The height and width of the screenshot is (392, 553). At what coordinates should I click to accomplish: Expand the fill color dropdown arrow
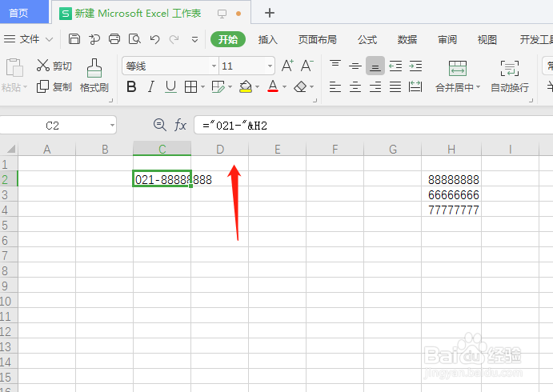(x=257, y=86)
